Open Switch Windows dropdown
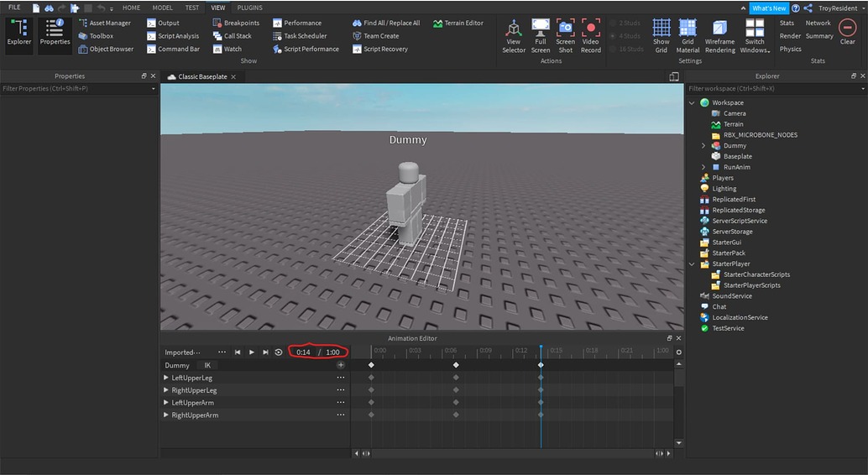The height and width of the screenshot is (475, 868). pyautogui.click(x=755, y=36)
